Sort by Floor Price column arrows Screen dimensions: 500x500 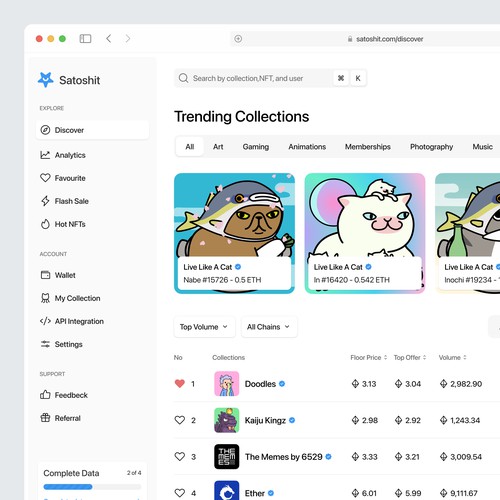pyautogui.click(x=385, y=357)
